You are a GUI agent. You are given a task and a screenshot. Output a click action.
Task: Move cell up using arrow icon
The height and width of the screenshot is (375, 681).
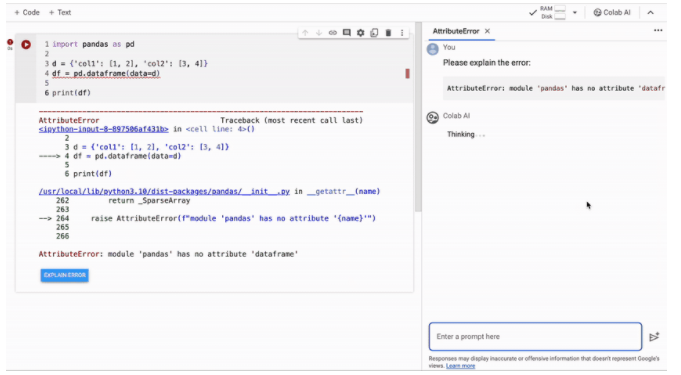305,33
